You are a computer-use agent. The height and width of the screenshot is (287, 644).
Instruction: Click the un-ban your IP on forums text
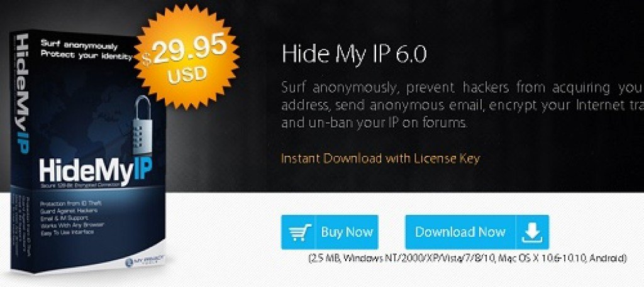(374, 123)
